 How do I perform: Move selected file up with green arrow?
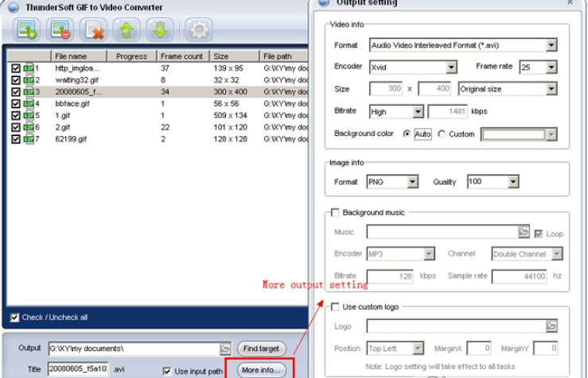127,29
